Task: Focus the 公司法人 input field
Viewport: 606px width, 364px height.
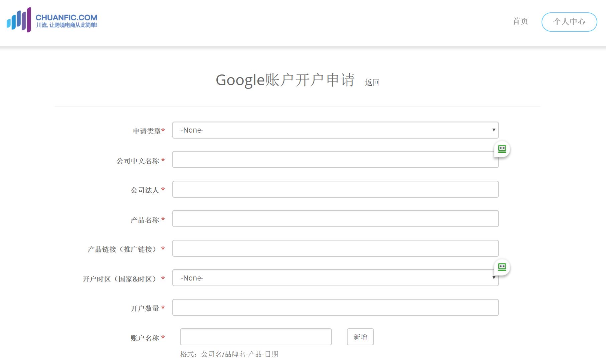Action: click(x=335, y=189)
